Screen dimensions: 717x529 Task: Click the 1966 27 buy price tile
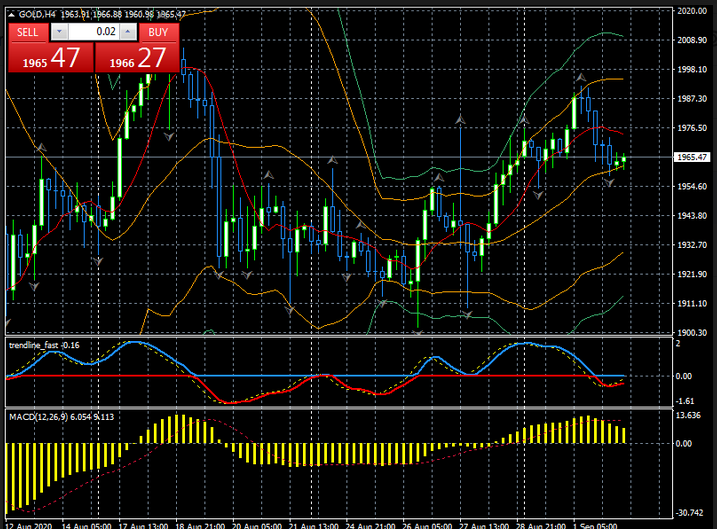click(138, 59)
